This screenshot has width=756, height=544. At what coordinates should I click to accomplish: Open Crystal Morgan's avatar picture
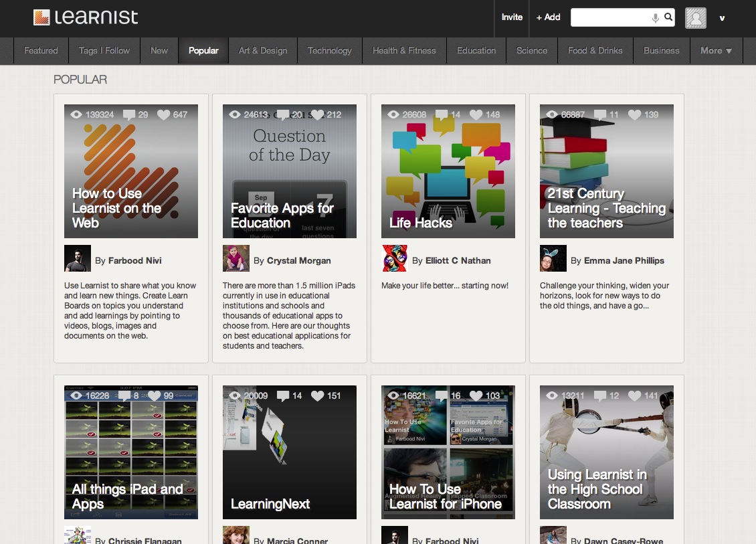coord(236,258)
